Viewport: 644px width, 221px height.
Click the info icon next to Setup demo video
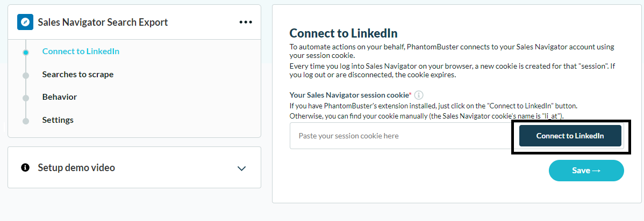point(25,167)
